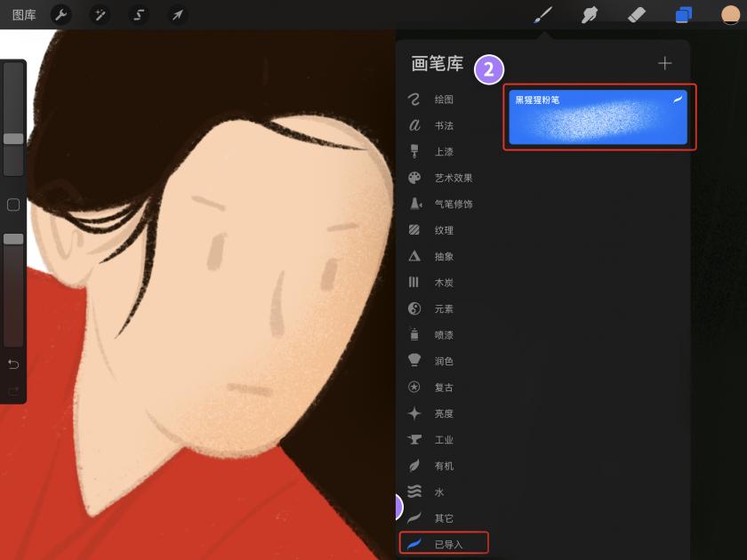
Task: Open the 抽象 brush category
Action: (444, 257)
